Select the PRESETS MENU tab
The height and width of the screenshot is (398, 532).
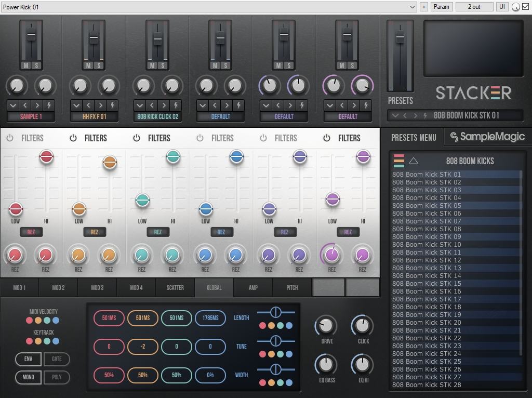414,137
